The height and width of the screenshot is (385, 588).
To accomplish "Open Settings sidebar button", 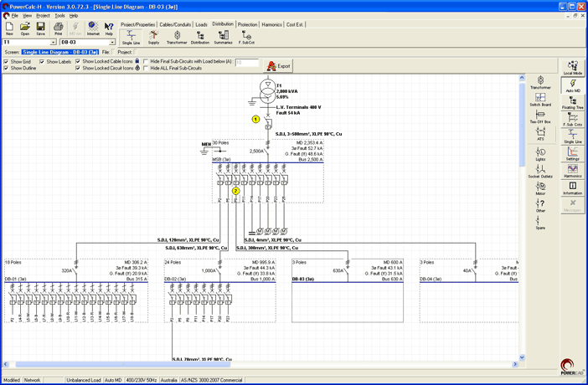I will click(573, 154).
